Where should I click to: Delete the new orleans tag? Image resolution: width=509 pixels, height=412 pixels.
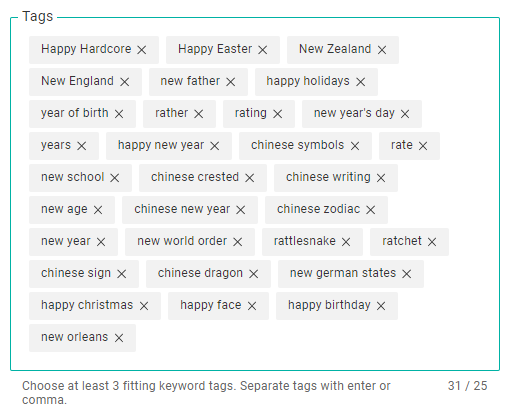coord(119,338)
